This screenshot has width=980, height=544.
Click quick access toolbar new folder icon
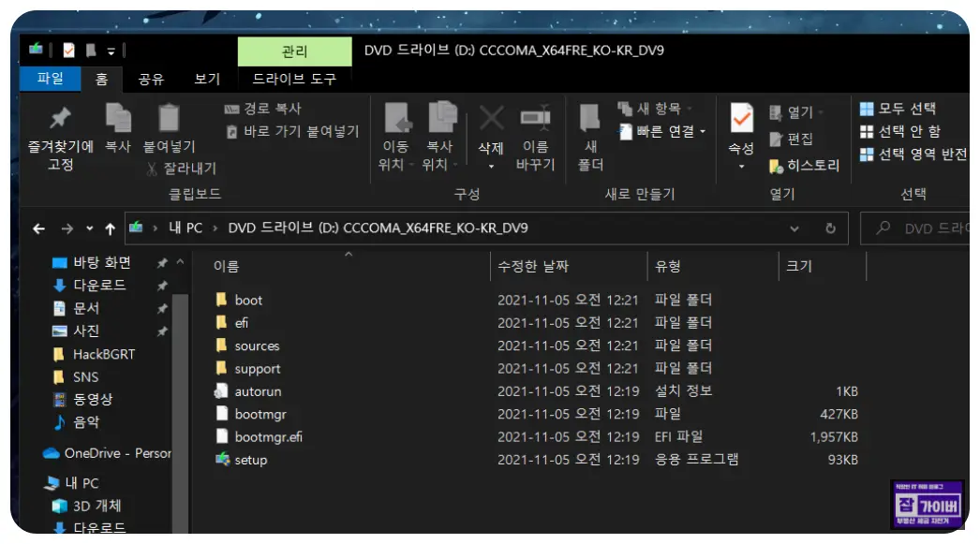coord(91,50)
